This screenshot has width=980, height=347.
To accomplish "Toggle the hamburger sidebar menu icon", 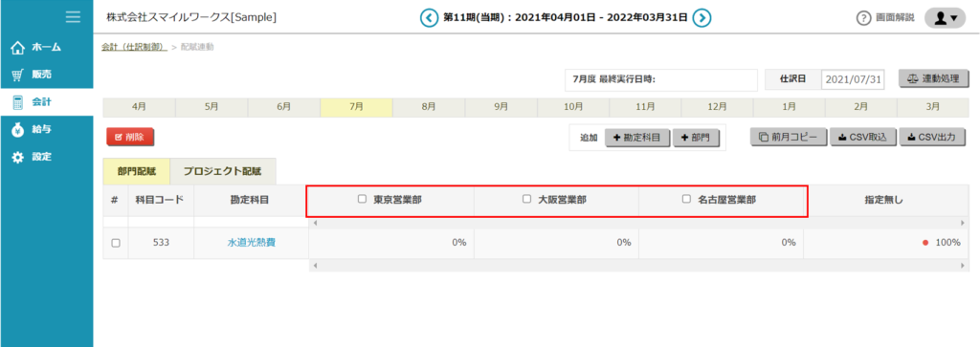I will coord(73,17).
